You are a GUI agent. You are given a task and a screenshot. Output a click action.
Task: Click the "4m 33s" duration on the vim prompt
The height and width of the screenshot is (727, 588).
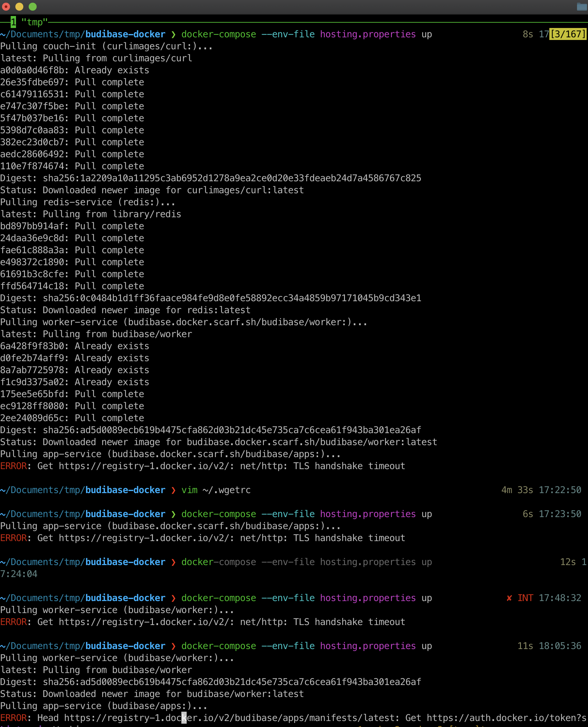point(517,490)
